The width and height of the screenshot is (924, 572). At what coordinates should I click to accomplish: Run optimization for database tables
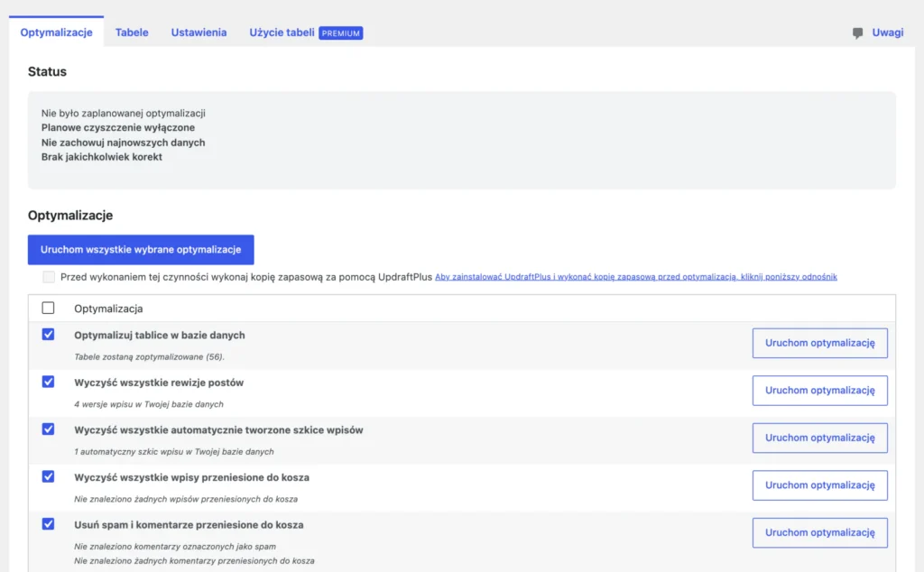(819, 343)
